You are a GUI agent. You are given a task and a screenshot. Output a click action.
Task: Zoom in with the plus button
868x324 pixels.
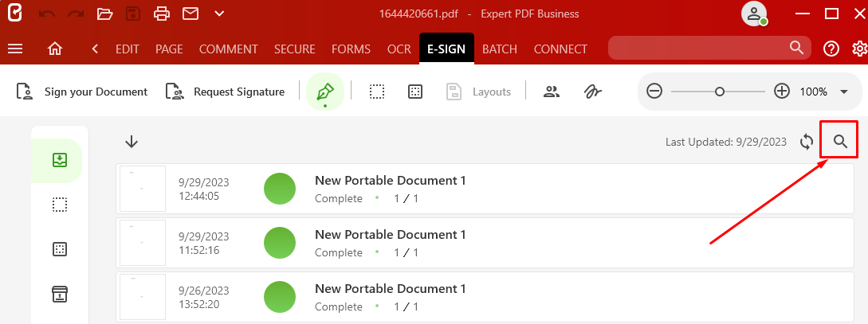pos(782,92)
